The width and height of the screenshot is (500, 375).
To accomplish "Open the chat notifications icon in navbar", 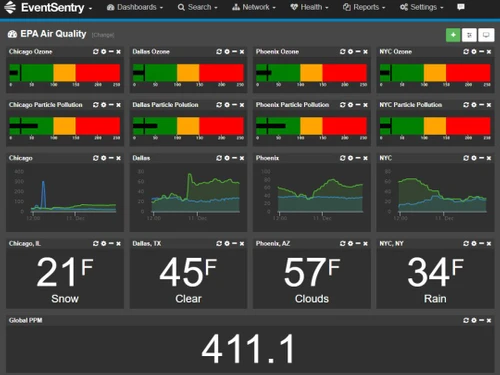I will 461,7.
